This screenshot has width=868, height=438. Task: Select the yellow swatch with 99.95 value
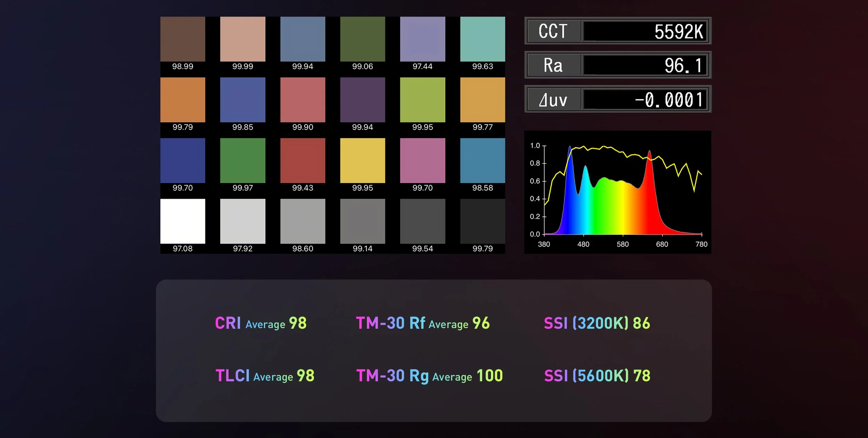point(362,160)
